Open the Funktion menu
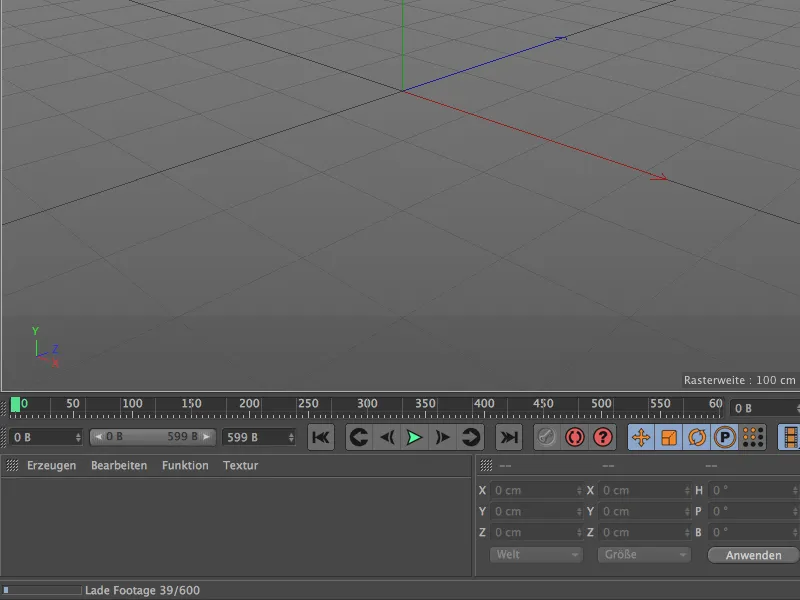800x600 pixels. tap(185, 466)
